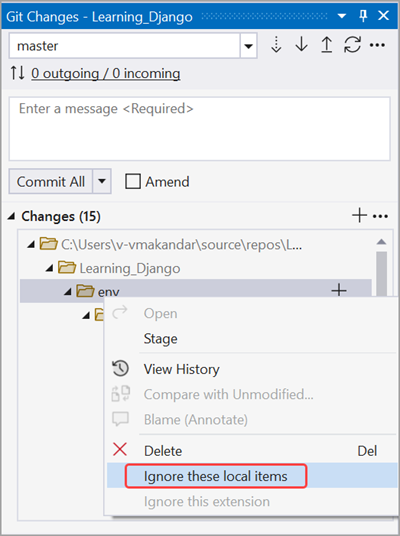Stage the env folder with its plus icon

pos(339,290)
